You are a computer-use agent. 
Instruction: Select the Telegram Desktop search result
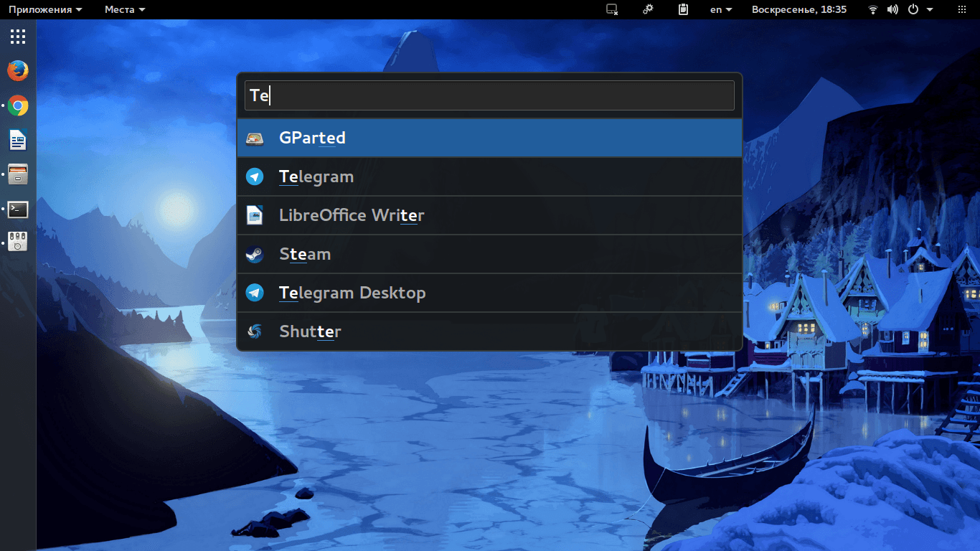pos(489,293)
